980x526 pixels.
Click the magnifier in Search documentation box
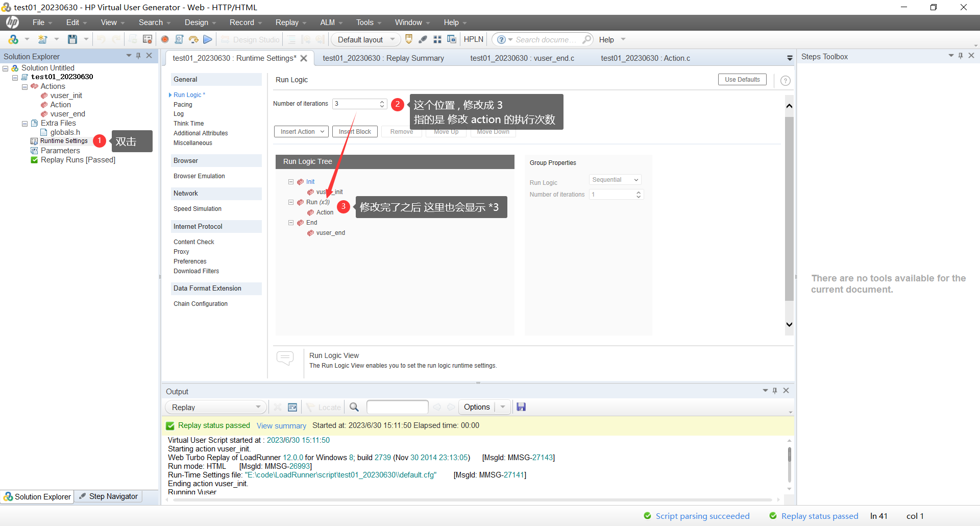(587, 39)
